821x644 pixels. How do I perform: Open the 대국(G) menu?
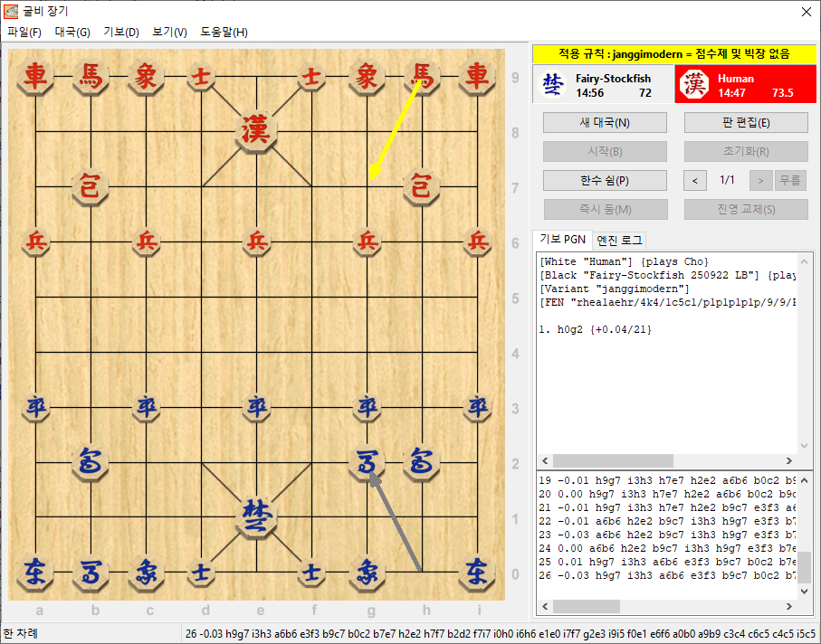[72, 32]
